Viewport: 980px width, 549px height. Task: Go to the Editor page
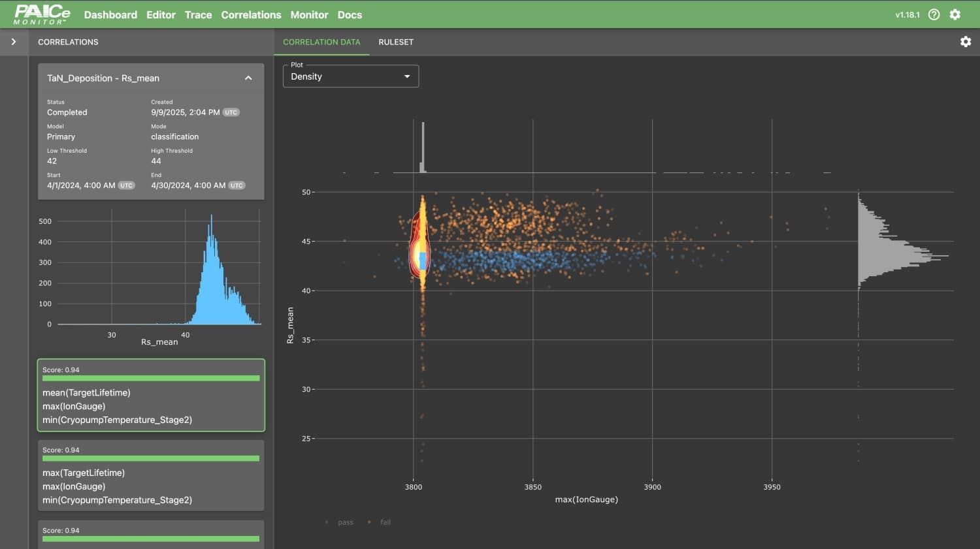tap(161, 14)
